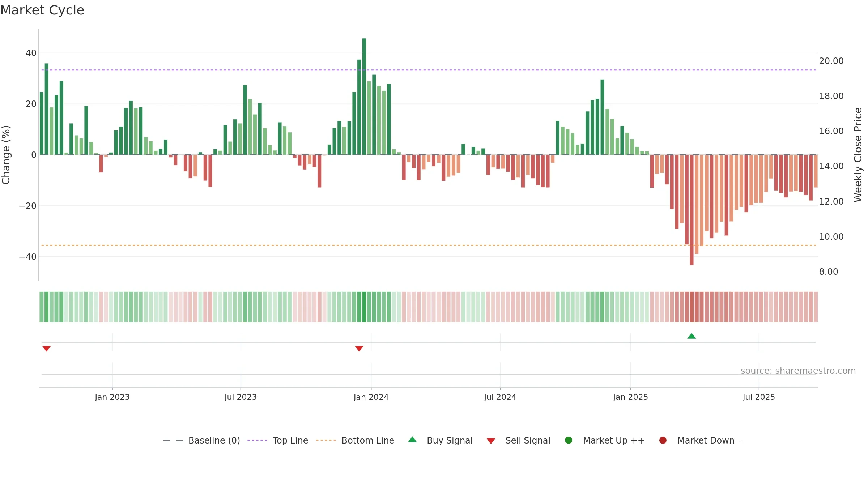This screenshot has width=868, height=488.
Task: Toggle the Baseline (0) legend entry
Action: click(x=201, y=440)
